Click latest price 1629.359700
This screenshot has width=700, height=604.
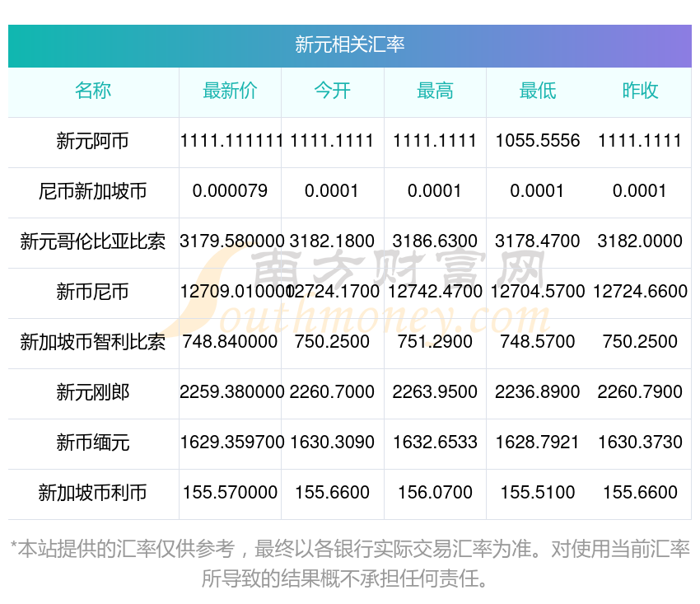click(x=232, y=442)
